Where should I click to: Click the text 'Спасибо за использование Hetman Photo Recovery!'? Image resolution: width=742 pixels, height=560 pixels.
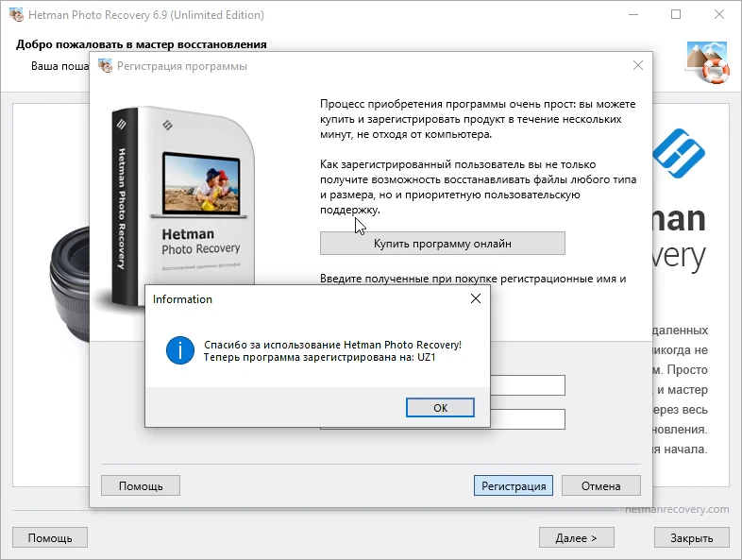pyautogui.click(x=332, y=345)
